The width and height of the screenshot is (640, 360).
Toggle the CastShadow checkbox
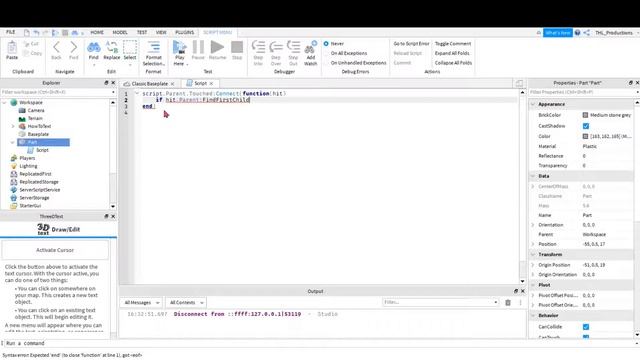pyautogui.click(x=586, y=126)
